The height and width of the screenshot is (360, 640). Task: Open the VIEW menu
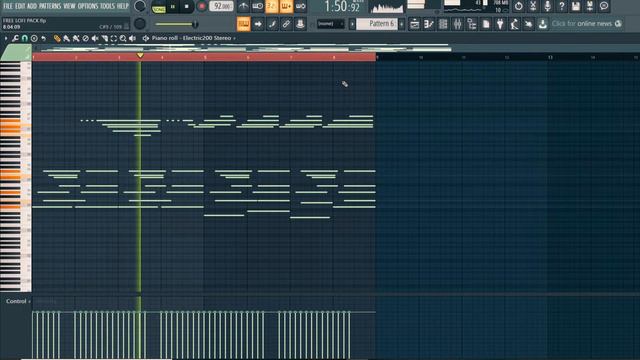pos(69,6)
